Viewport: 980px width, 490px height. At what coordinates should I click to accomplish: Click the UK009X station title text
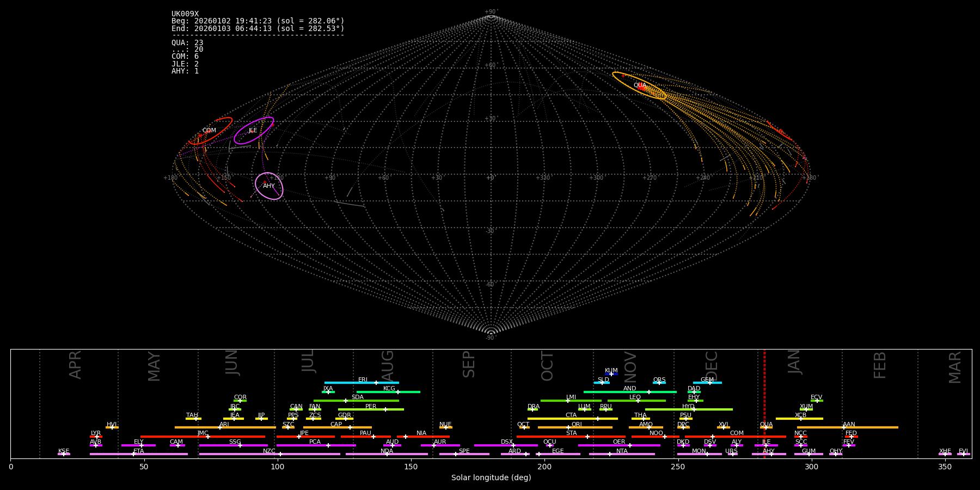point(185,14)
